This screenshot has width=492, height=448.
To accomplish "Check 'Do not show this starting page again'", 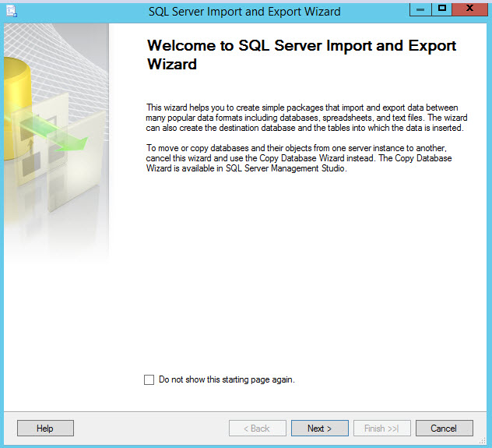I will tap(149, 379).
